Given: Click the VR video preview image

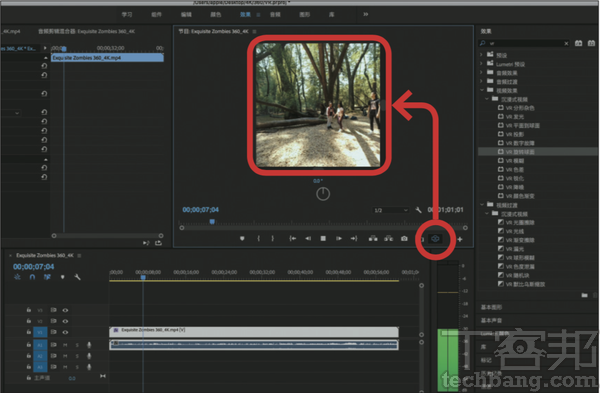Looking at the screenshot, I should tap(318, 104).
